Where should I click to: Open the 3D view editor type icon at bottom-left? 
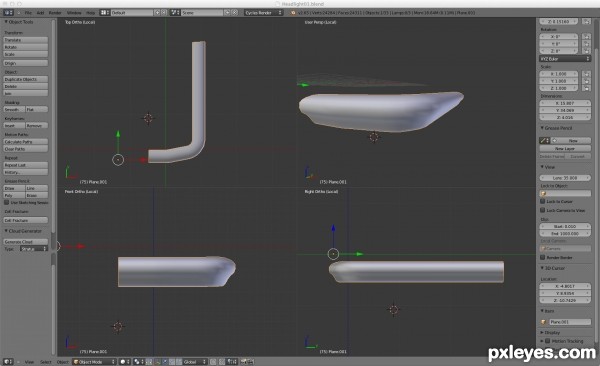pos(8,362)
